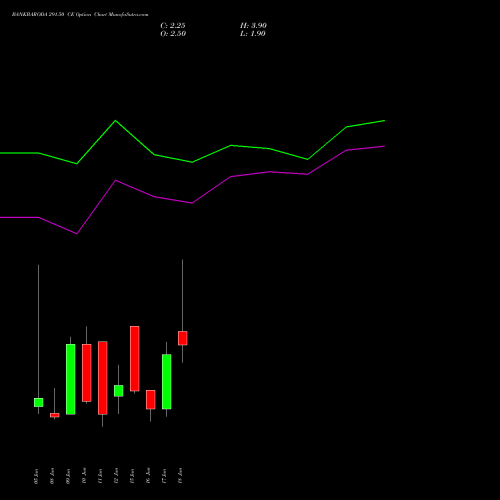The height and width of the screenshot is (500, 500).
Task: Click the 08 date axis label
Action: [52, 476]
